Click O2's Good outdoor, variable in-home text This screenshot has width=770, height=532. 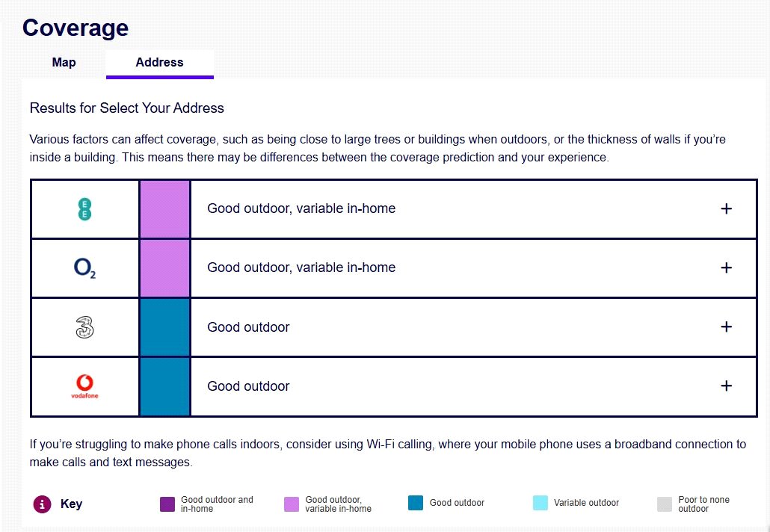coord(301,267)
